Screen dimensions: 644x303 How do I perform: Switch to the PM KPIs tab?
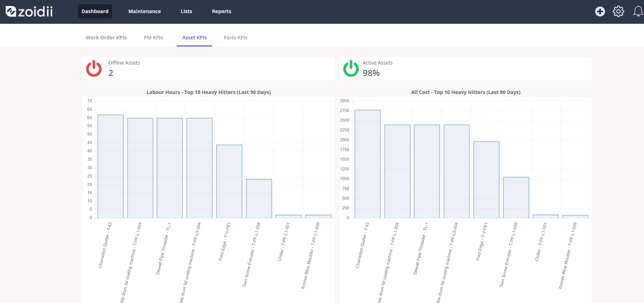(153, 38)
